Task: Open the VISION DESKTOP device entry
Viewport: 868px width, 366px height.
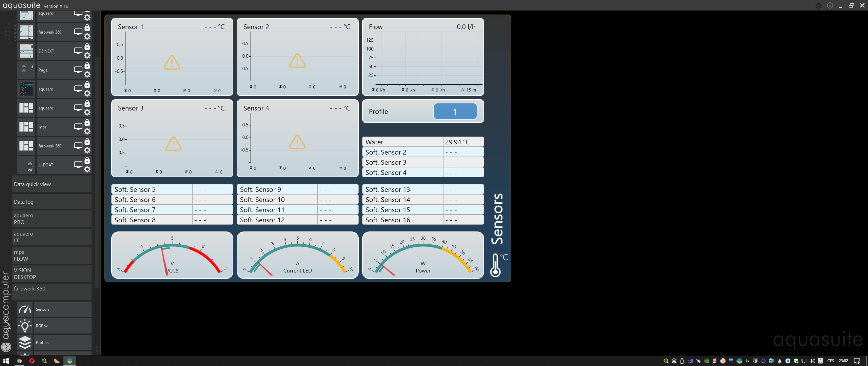Action: (x=52, y=274)
